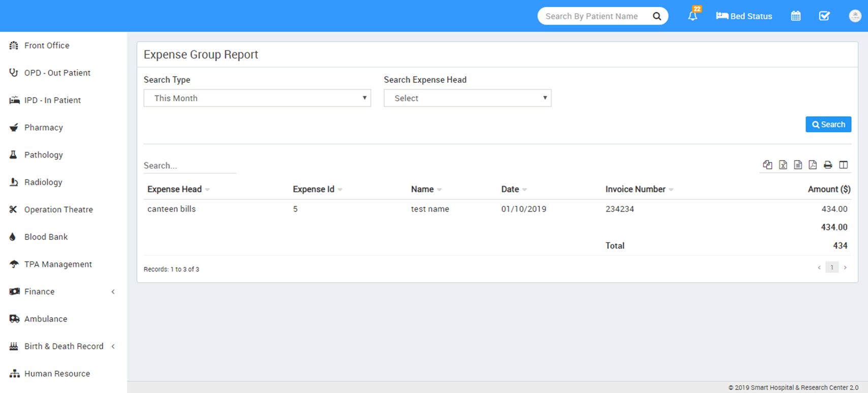This screenshot has width=868, height=393.
Task: Toggle column visibility for the table
Action: 844,165
